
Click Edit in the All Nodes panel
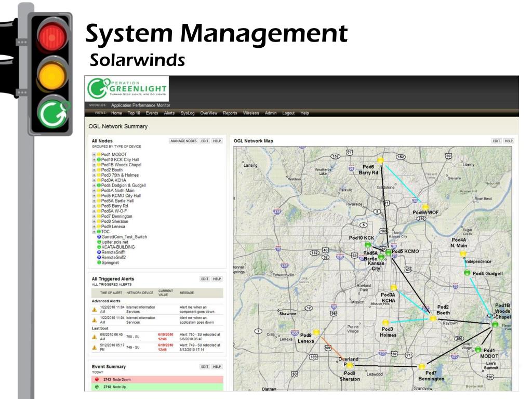point(205,141)
